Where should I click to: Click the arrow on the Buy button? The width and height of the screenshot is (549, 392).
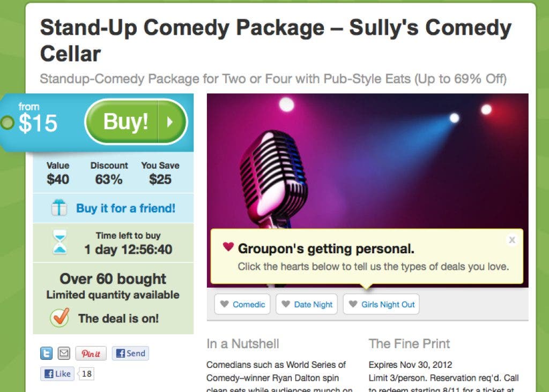coord(170,122)
